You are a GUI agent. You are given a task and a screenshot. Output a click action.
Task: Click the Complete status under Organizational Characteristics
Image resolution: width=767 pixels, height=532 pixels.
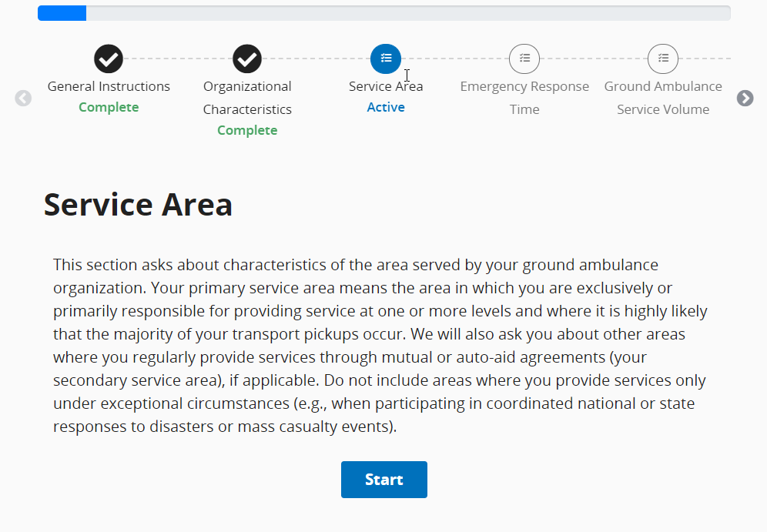click(247, 130)
